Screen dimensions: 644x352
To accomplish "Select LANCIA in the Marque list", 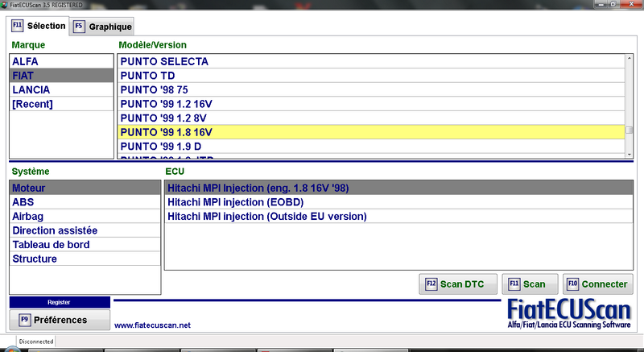I will (x=62, y=89).
